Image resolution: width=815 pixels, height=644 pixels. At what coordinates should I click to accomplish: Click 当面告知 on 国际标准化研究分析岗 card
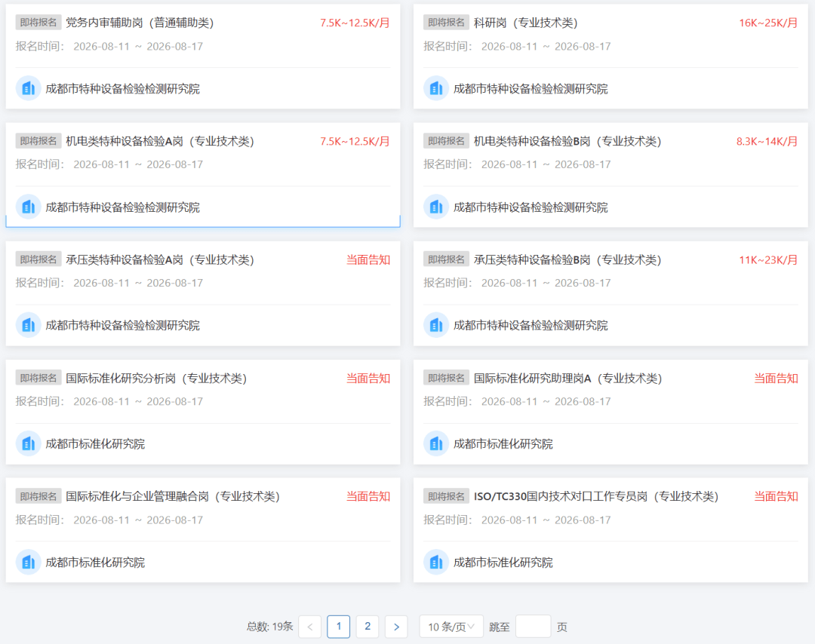(368, 378)
